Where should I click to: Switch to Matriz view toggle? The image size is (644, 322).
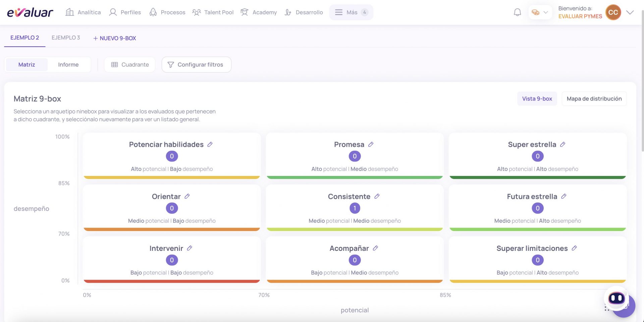pyautogui.click(x=26, y=64)
